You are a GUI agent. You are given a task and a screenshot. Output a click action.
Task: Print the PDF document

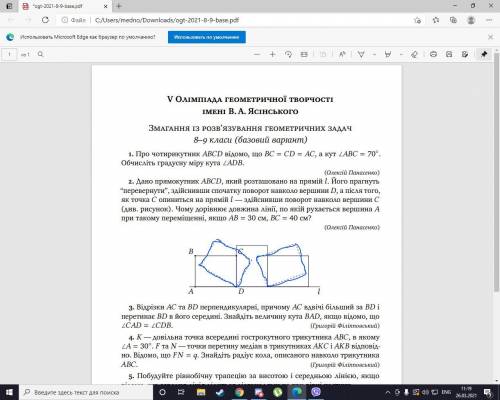(433, 54)
